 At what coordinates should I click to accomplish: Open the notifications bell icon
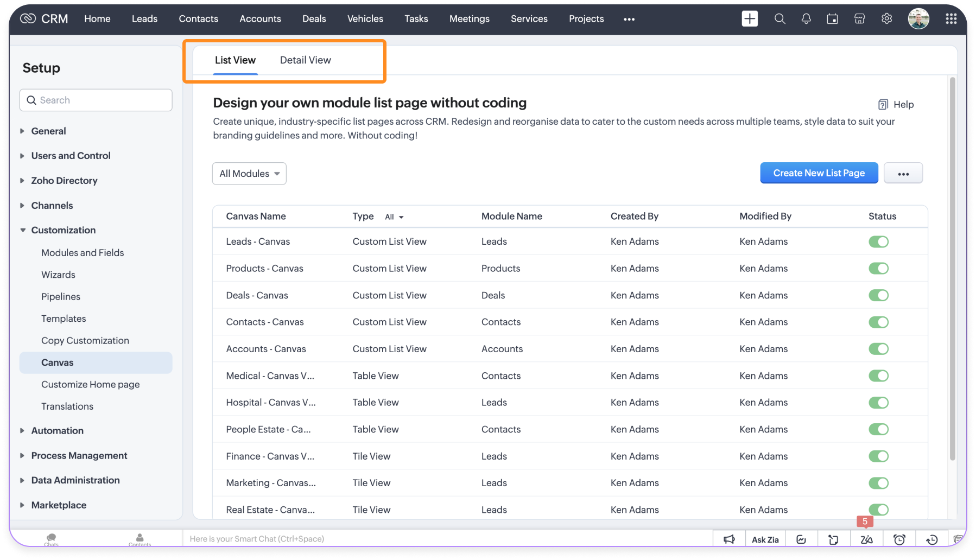coord(806,18)
